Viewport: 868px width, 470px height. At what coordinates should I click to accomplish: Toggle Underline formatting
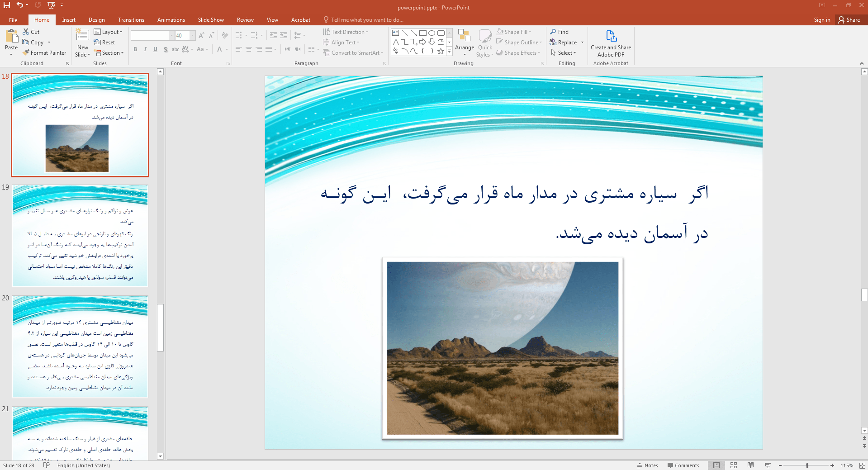click(x=155, y=49)
